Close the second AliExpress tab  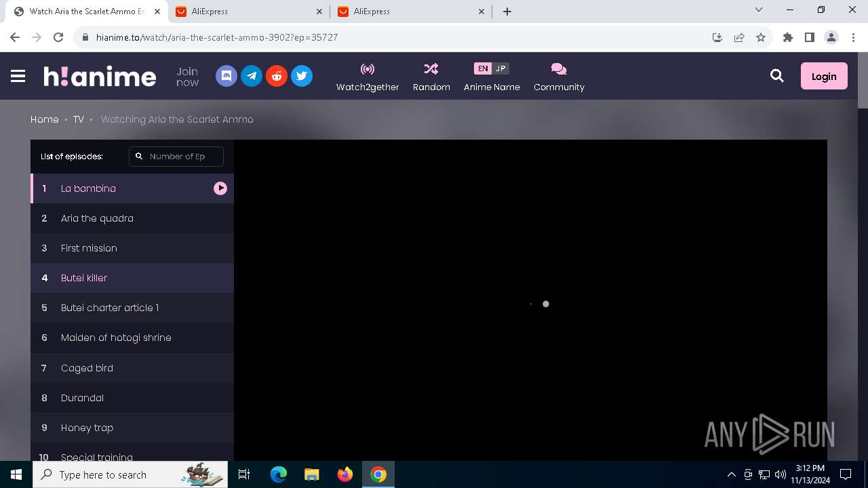click(481, 12)
